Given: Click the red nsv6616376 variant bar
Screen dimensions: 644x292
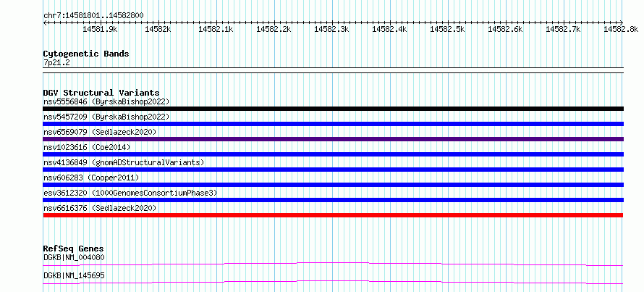Looking at the screenshot, I should click(333, 215).
